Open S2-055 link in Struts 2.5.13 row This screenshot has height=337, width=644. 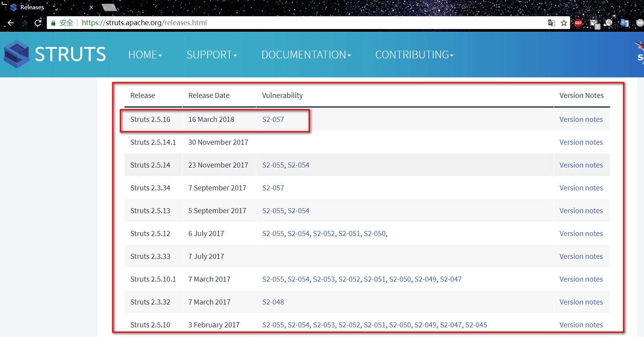(273, 211)
